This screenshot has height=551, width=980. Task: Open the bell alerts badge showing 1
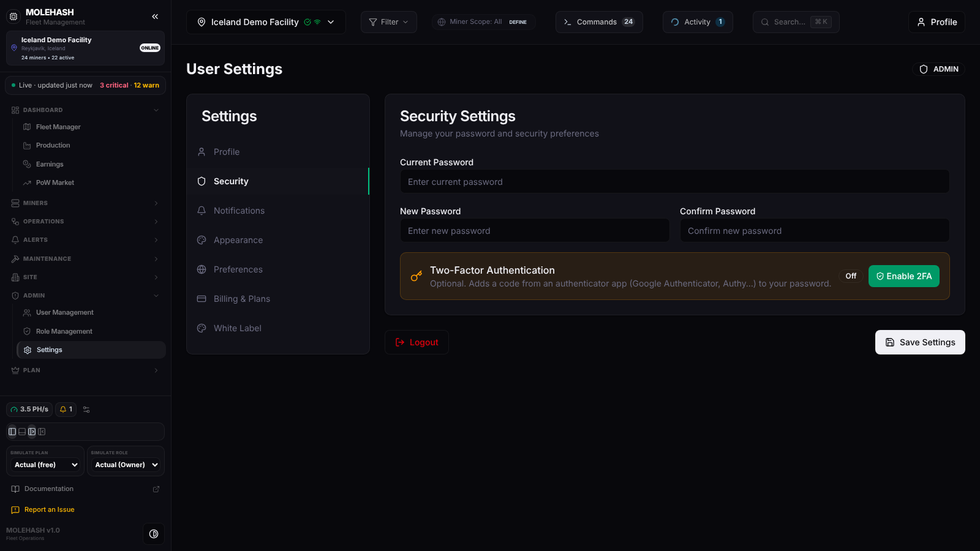[66, 410]
